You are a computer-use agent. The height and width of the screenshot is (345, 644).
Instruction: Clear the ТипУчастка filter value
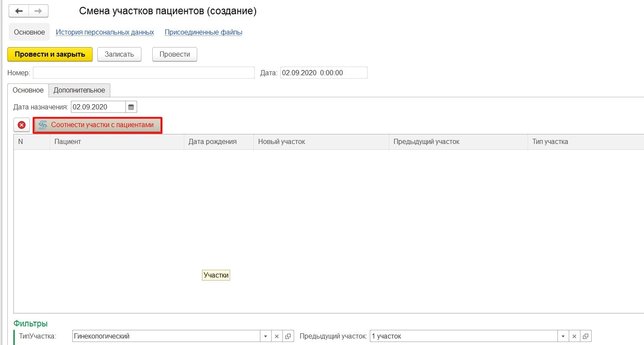tap(277, 336)
